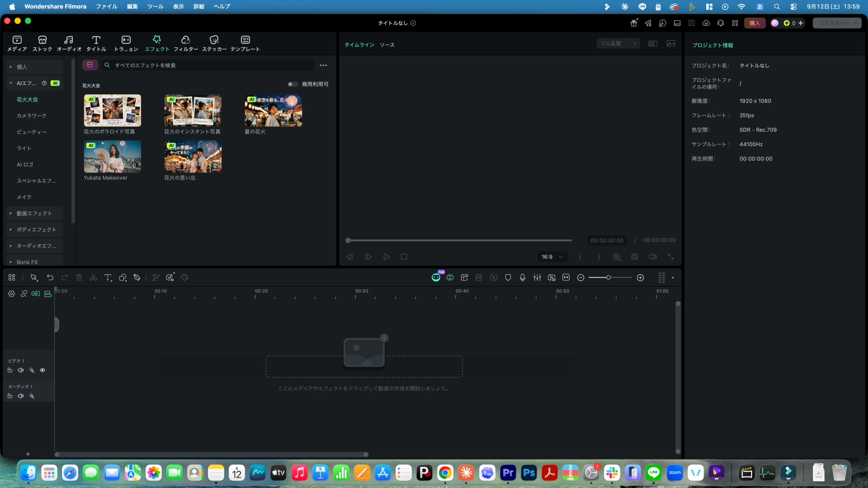Screen dimensions: 868x488
Task: Open the Media (メディア) panel
Action: click(17, 44)
